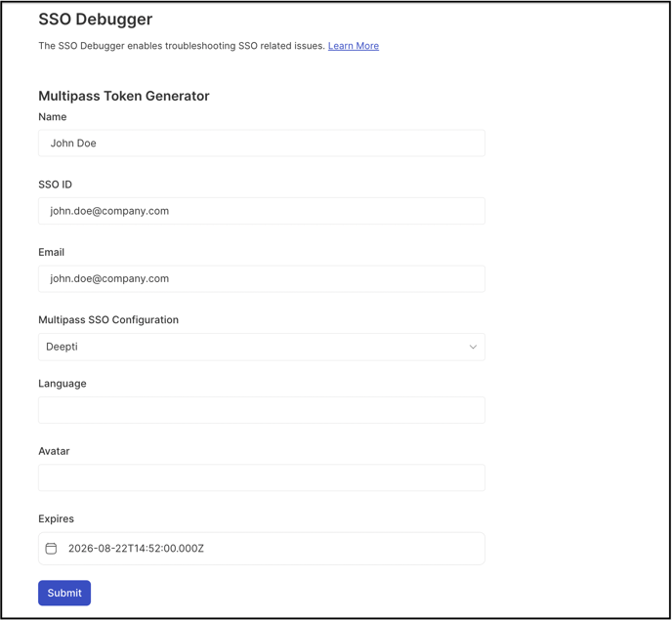Viewport: 672px width, 620px height.
Task: Submit the Multipass token form
Action: click(x=64, y=593)
